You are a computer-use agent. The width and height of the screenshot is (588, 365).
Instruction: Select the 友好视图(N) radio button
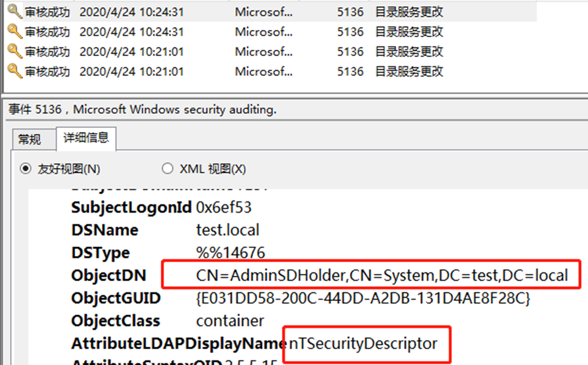coord(25,169)
